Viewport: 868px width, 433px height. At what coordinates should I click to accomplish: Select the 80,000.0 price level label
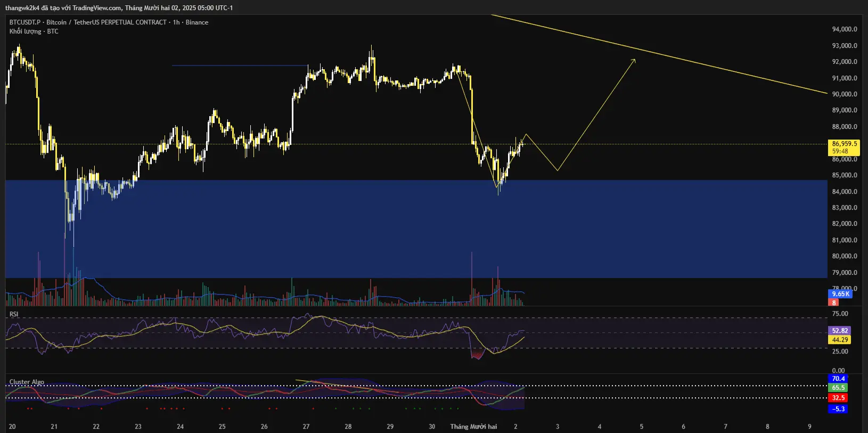tap(845, 256)
